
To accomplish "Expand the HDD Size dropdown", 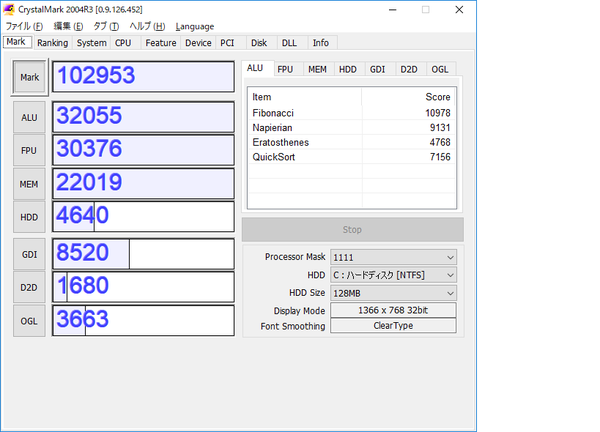I will pos(393,293).
